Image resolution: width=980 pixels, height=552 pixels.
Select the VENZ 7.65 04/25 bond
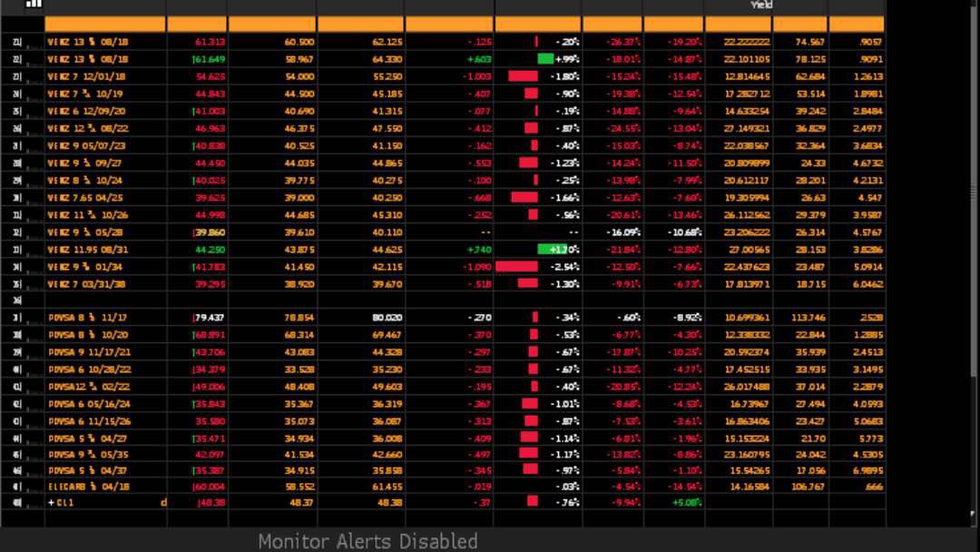click(x=85, y=198)
